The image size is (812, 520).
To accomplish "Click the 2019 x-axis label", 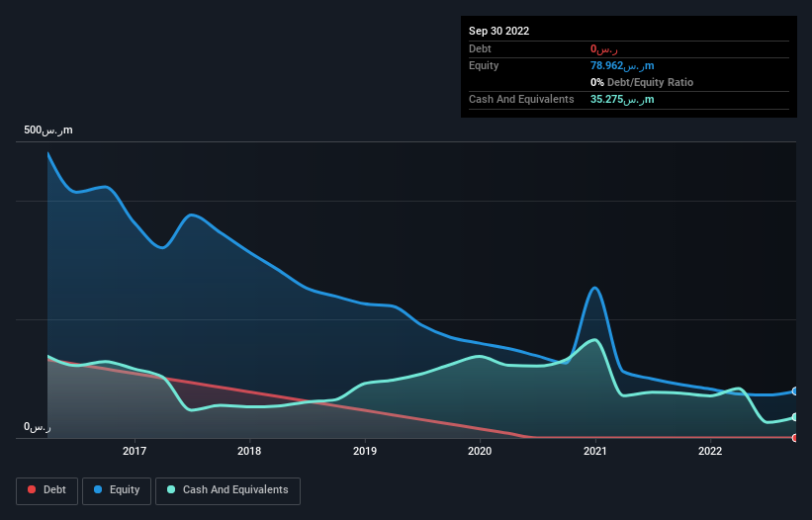I will click(x=365, y=451).
